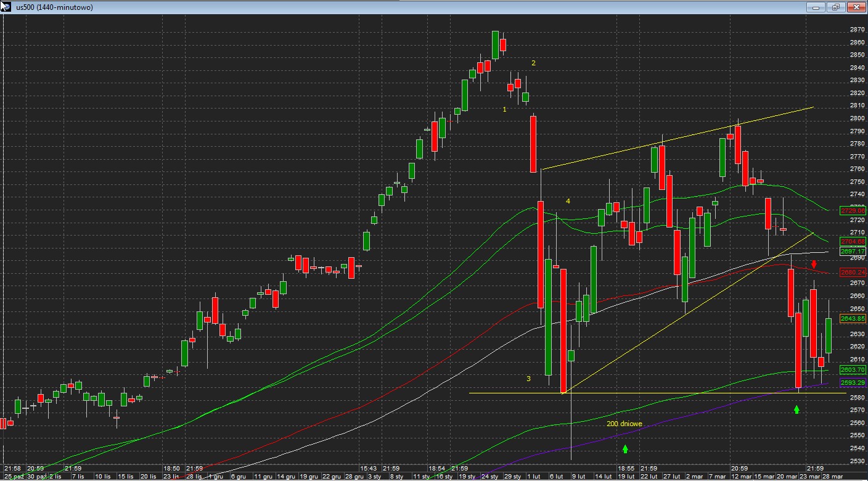Select the yellow wave label "4"

(x=568, y=201)
